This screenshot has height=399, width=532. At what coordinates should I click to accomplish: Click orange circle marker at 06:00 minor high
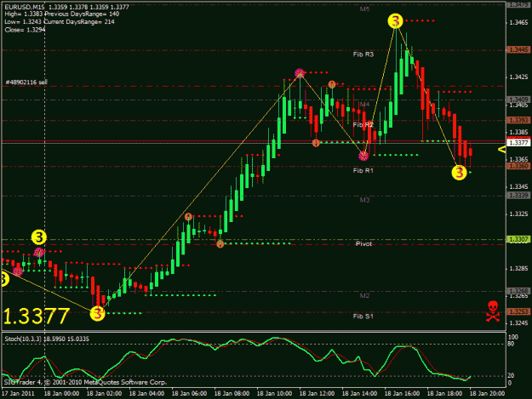coord(188,216)
